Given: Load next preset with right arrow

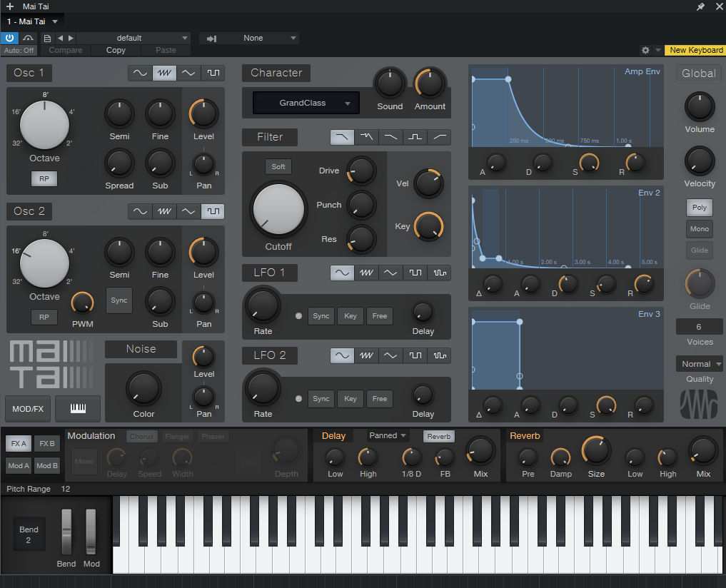Looking at the screenshot, I should click(71, 38).
